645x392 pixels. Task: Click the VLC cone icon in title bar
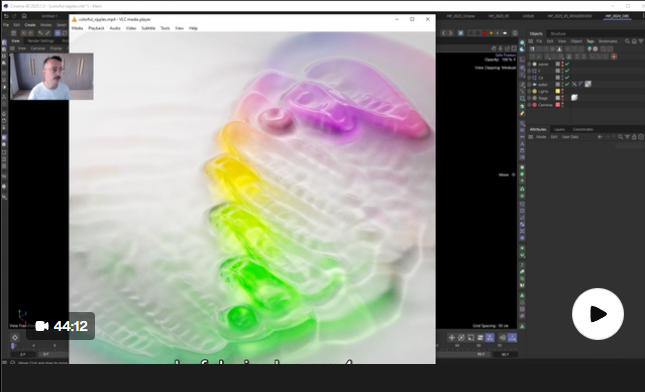74,19
